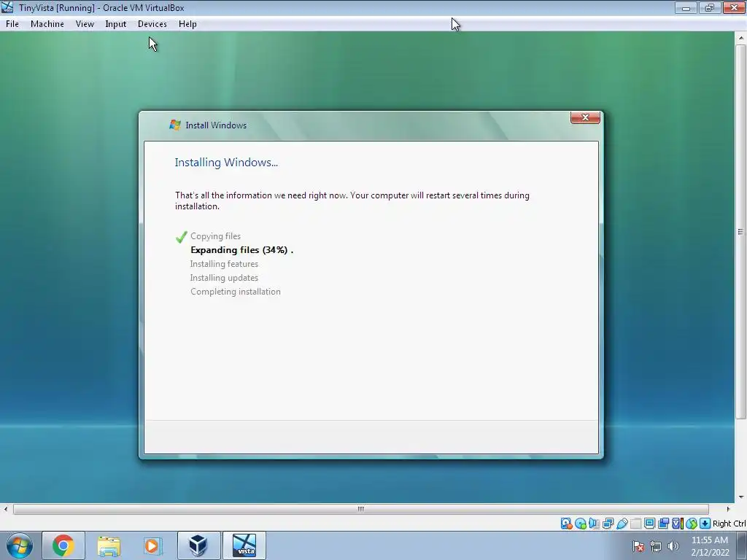Open the shared folders status icon
Image resolution: width=747 pixels, height=560 pixels.
coord(635,524)
